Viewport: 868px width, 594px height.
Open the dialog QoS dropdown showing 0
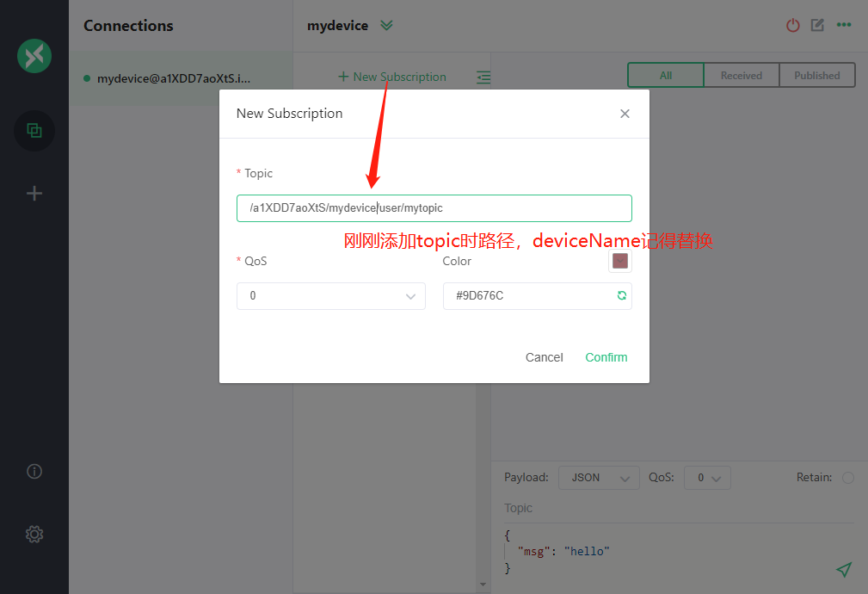coord(331,296)
